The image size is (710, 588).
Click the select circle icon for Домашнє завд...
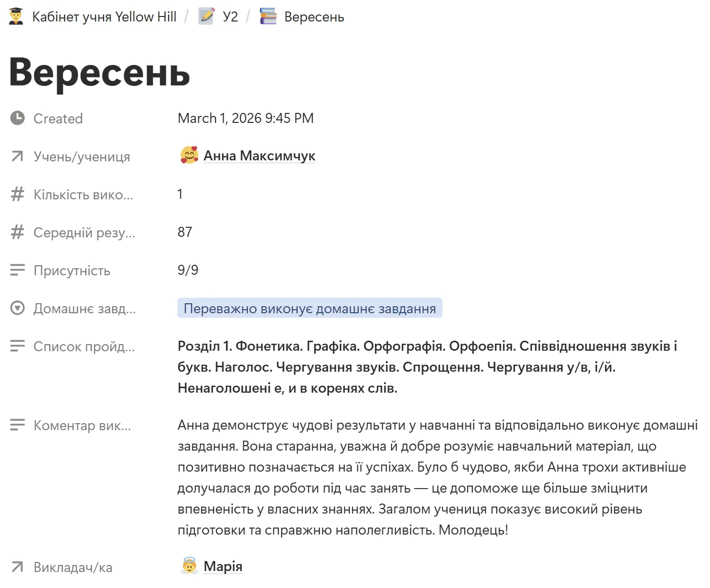click(17, 308)
